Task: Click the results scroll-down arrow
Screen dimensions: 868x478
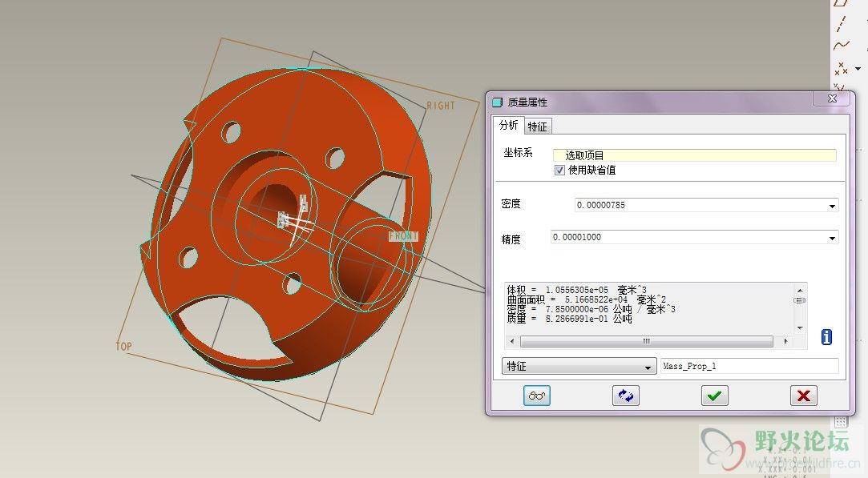Action: pos(799,328)
